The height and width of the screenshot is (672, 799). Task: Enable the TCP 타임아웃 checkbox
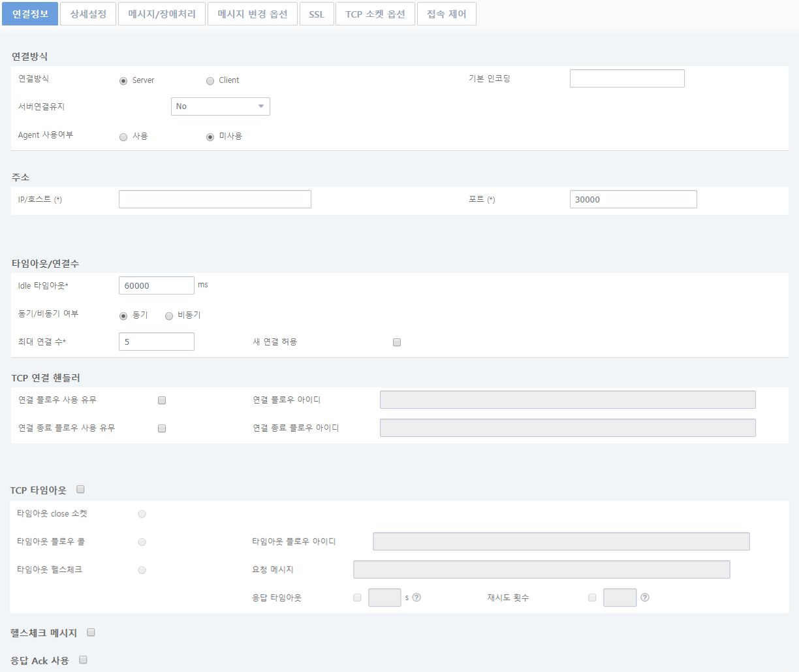(x=81, y=489)
